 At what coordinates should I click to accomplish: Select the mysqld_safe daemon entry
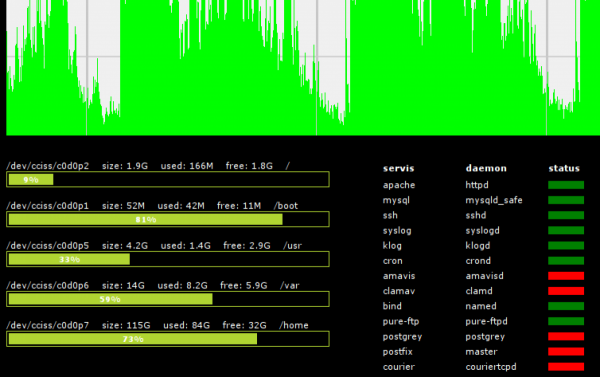(x=494, y=201)
